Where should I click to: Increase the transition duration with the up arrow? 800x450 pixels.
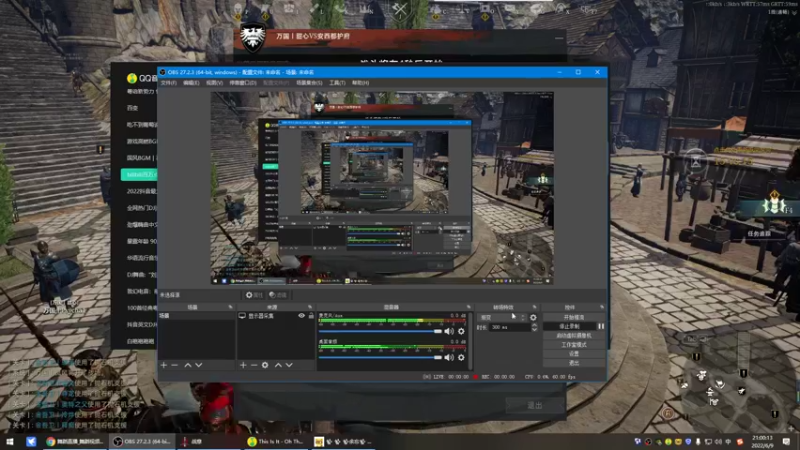pos(534,325)
